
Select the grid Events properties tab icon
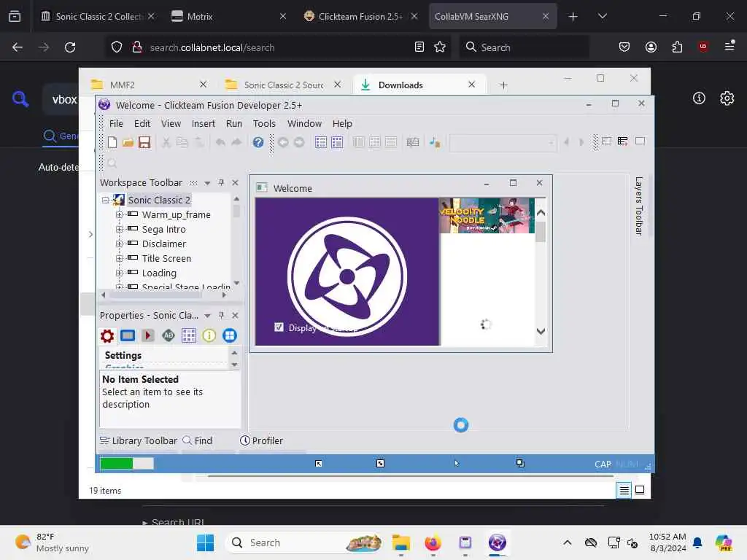[189, 335]
